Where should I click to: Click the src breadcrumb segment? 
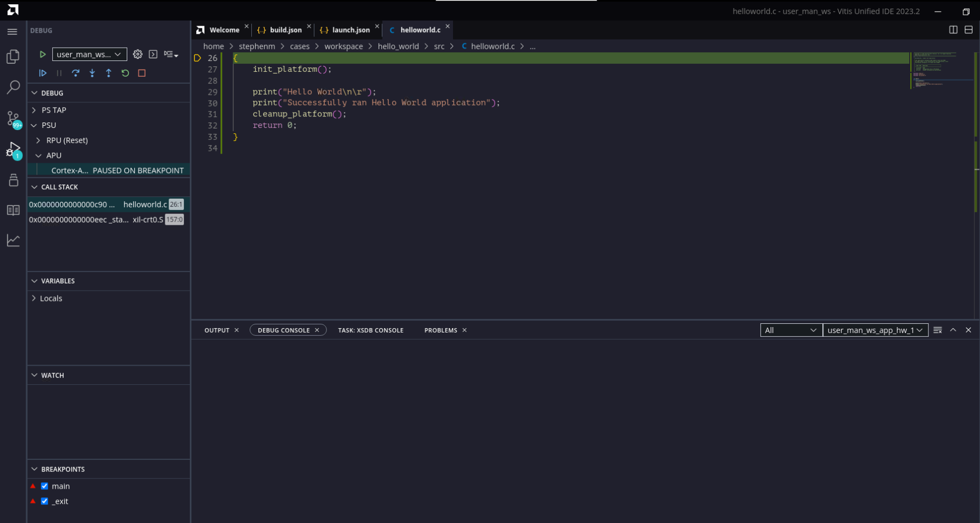click(x=439, y=46)
